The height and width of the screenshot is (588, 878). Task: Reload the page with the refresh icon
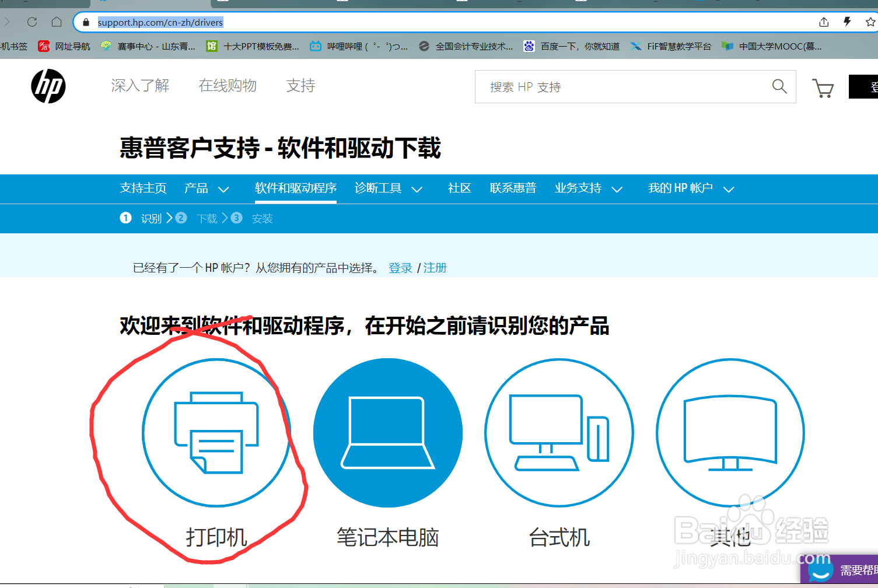click(32, 22)
